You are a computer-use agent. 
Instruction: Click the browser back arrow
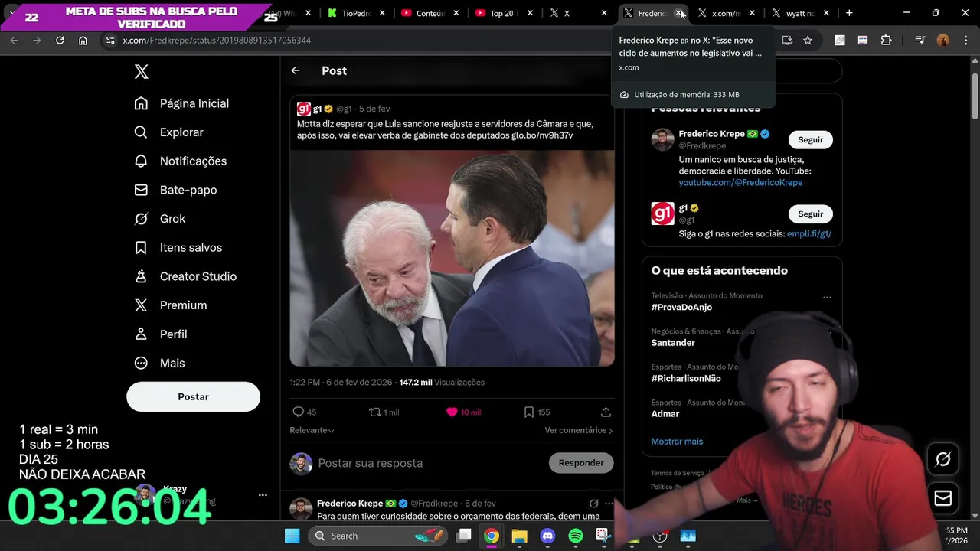click(14, 40)
